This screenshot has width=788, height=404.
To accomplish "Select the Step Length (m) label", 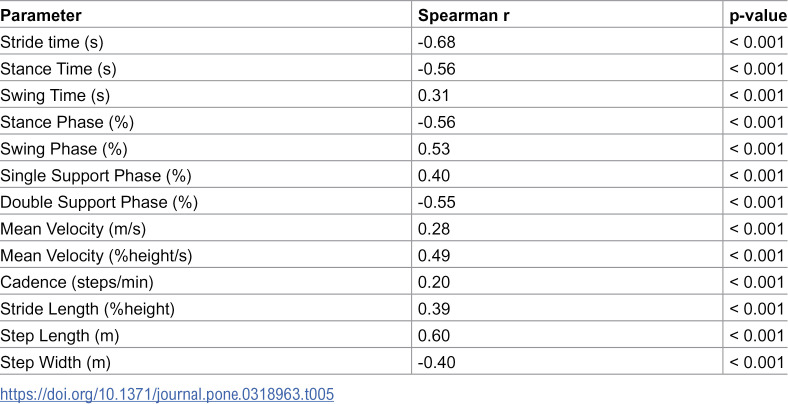I will point(59,336).
